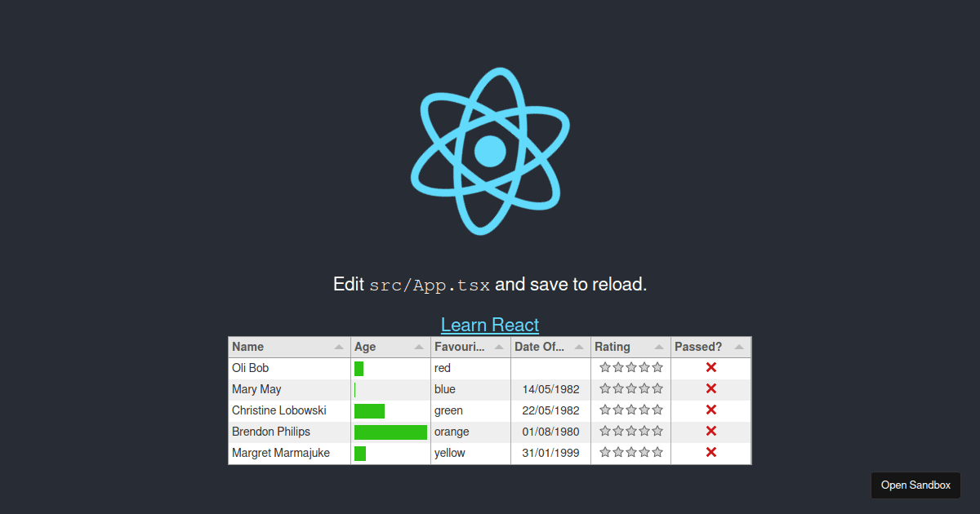Image resolution: width=980 pixels, height=514 pixels.
Task: Click the src/App.tsx code text
Action: point(430,286)
